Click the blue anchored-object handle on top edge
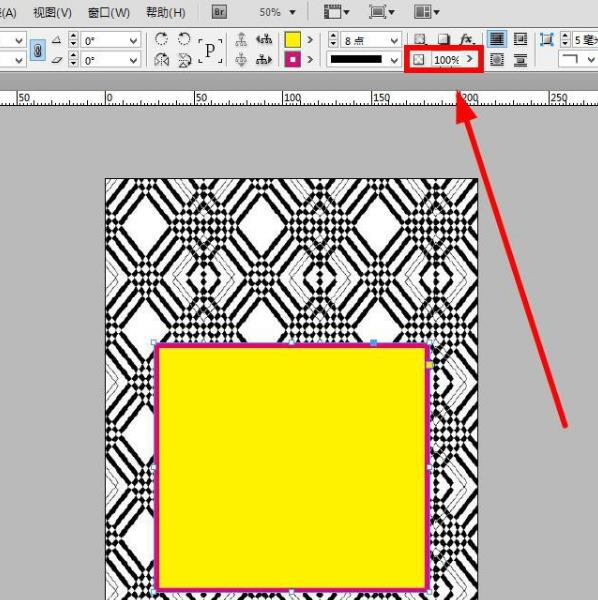This screenshot has height=600, width=598. 373,343
